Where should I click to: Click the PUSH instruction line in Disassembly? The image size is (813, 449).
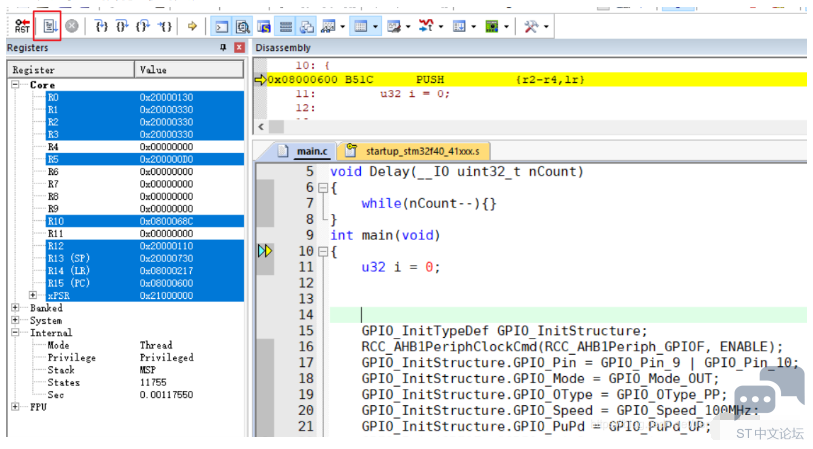click(x=531, y=79)
